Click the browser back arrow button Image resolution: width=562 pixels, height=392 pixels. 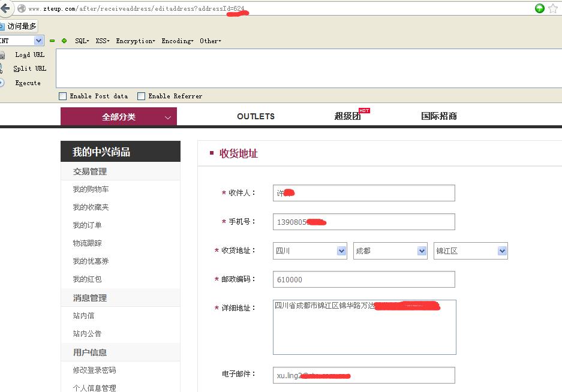[5, 8]
